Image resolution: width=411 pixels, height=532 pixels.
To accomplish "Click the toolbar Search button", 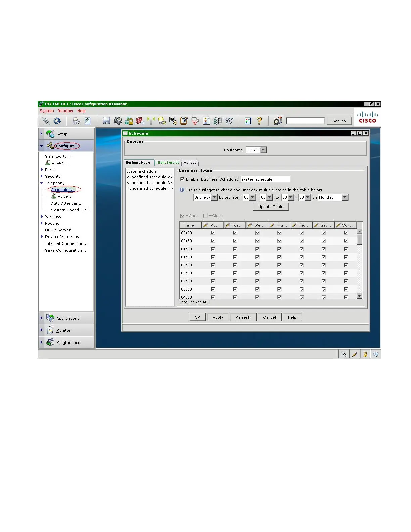I will [339, 121].
